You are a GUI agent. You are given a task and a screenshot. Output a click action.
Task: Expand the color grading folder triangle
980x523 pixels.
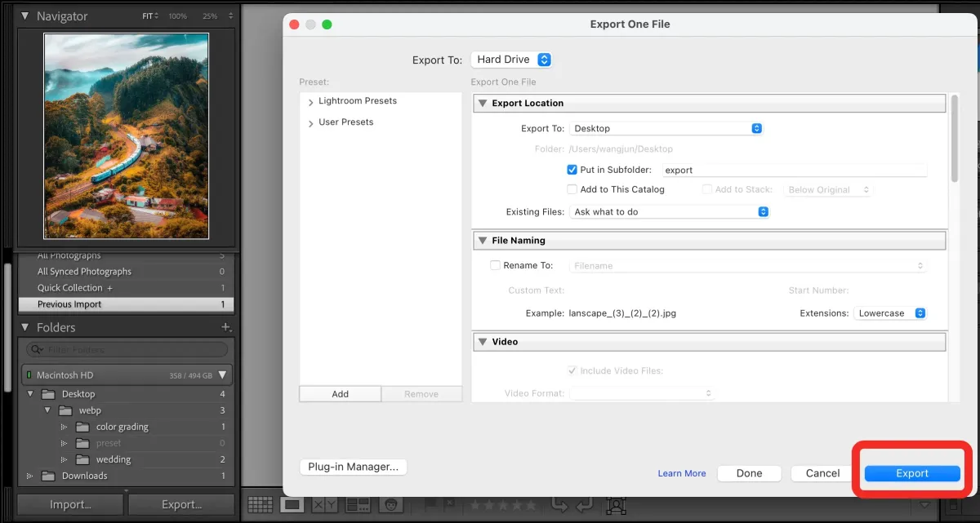tap(65, 427)
